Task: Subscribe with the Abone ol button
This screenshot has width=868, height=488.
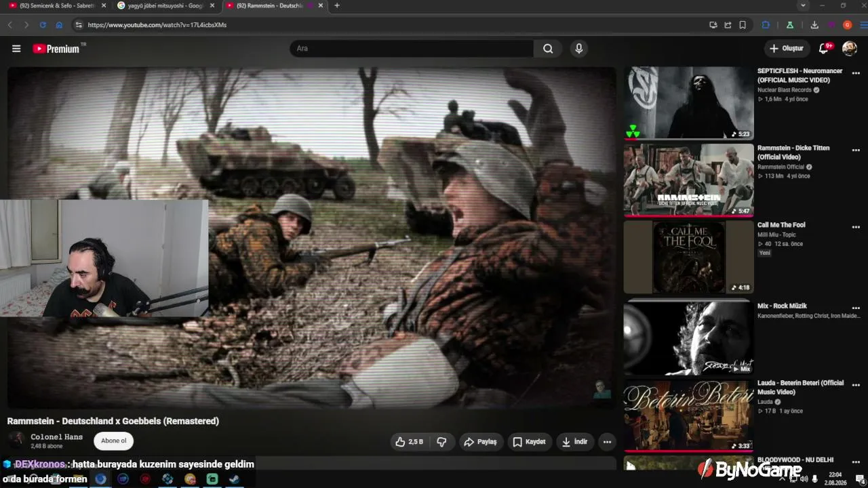Action: click(x=114, y=441)
